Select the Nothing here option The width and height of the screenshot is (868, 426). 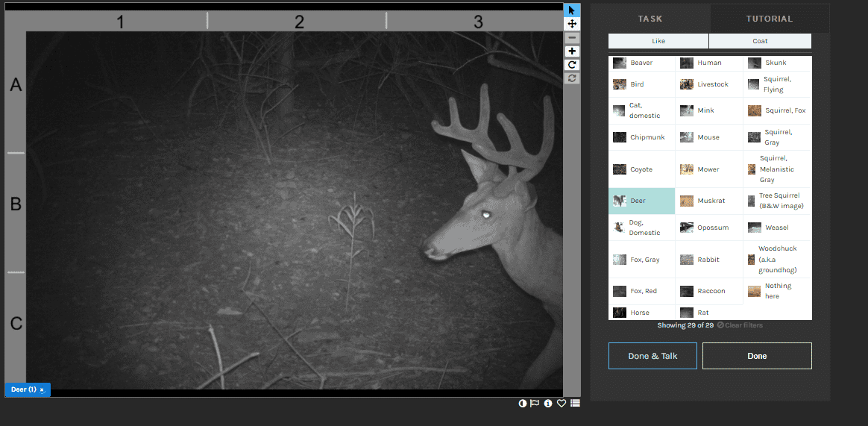777,291
